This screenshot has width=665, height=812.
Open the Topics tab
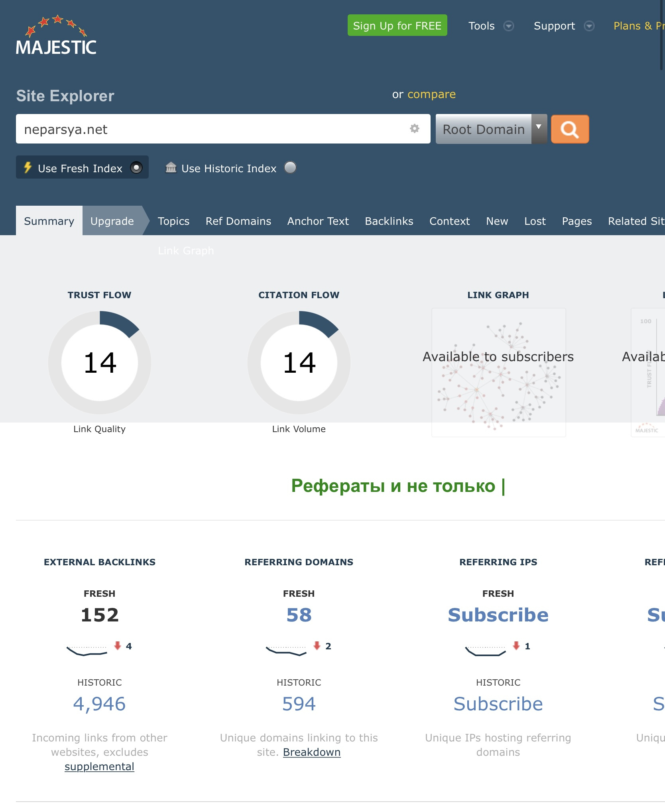tap(173, 221)
